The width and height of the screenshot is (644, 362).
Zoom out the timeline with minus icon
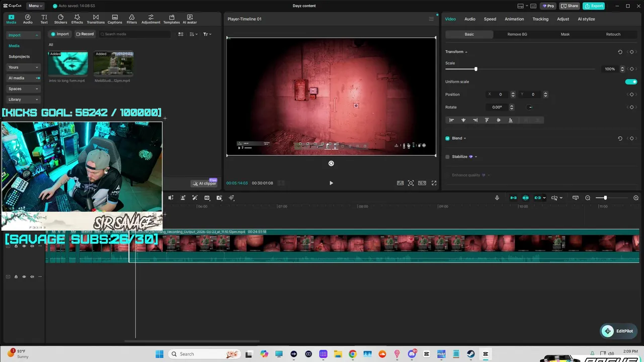pos(588,198)
